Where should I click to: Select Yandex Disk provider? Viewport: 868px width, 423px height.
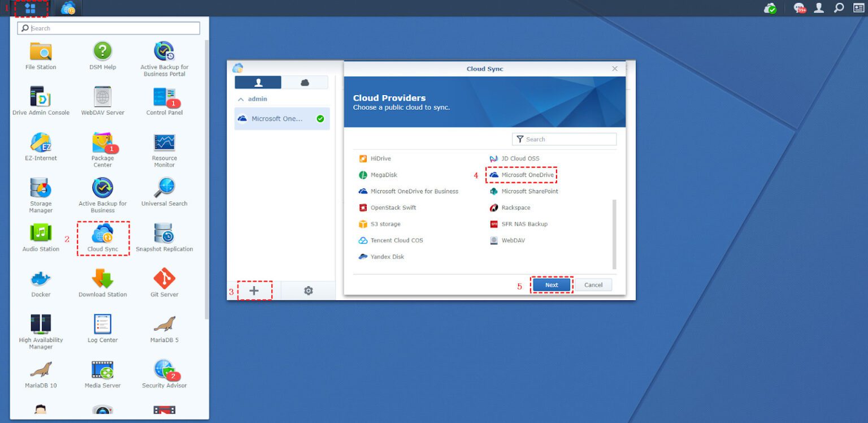(x=381, y=257)
